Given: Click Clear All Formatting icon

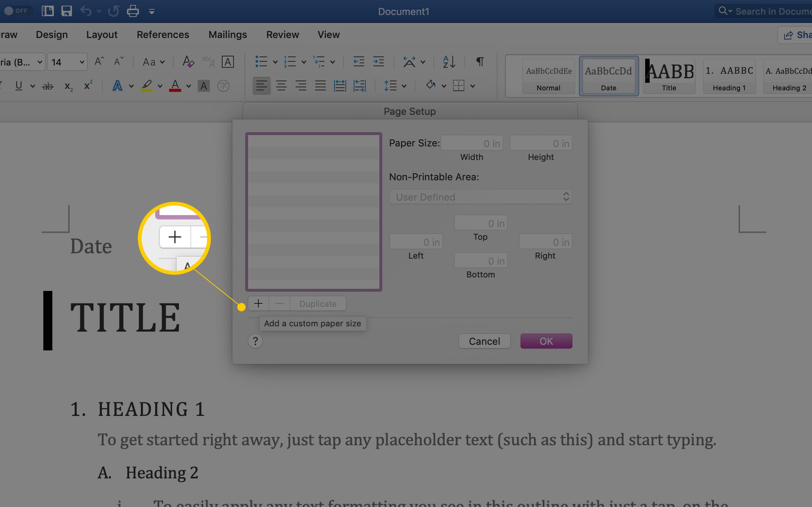Looking at the screenshot, I should pyautogui.click(x=188, y=61).
